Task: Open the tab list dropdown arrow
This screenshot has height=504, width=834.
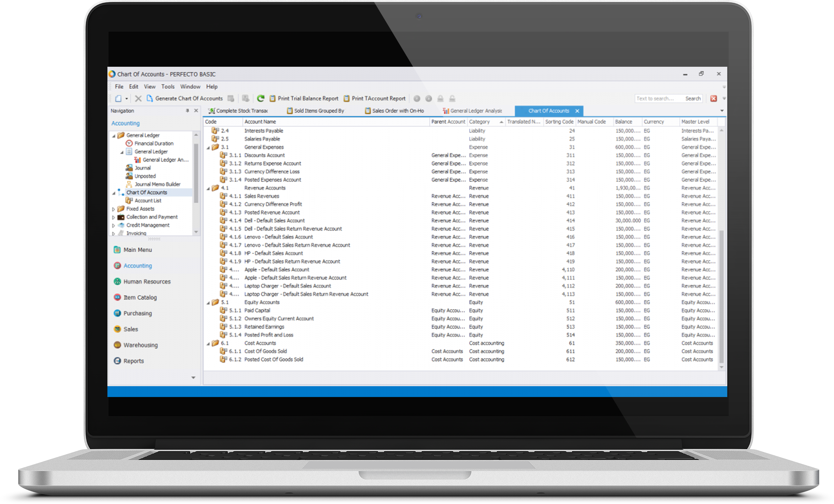Action: [722, 111]
